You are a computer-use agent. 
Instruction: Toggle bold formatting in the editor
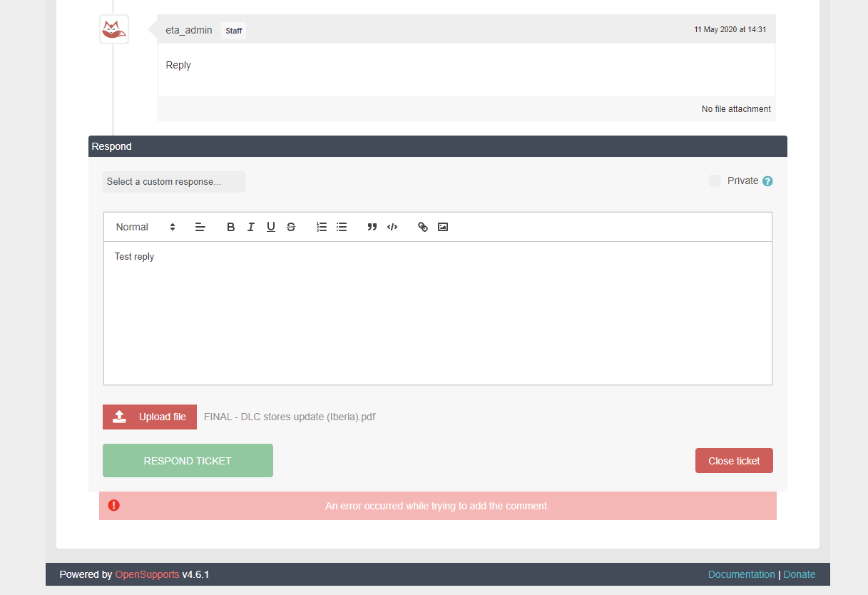[230, 226]
